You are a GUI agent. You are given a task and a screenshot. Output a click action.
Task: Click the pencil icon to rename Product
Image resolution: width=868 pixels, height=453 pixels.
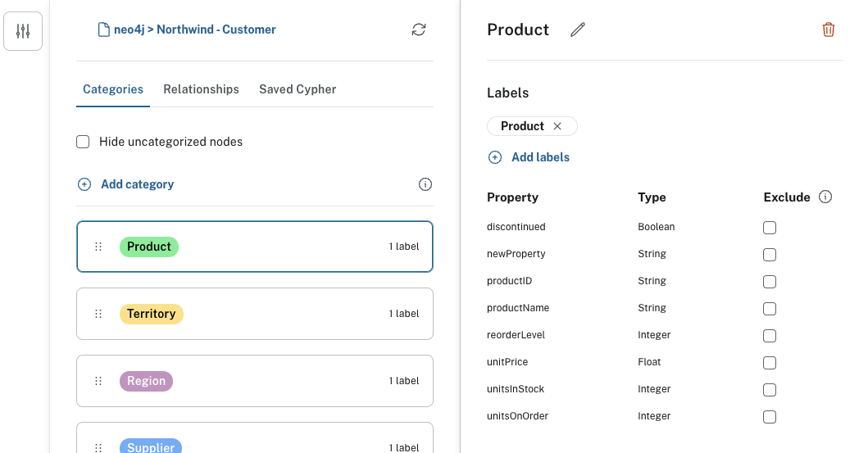coord(578,29)
